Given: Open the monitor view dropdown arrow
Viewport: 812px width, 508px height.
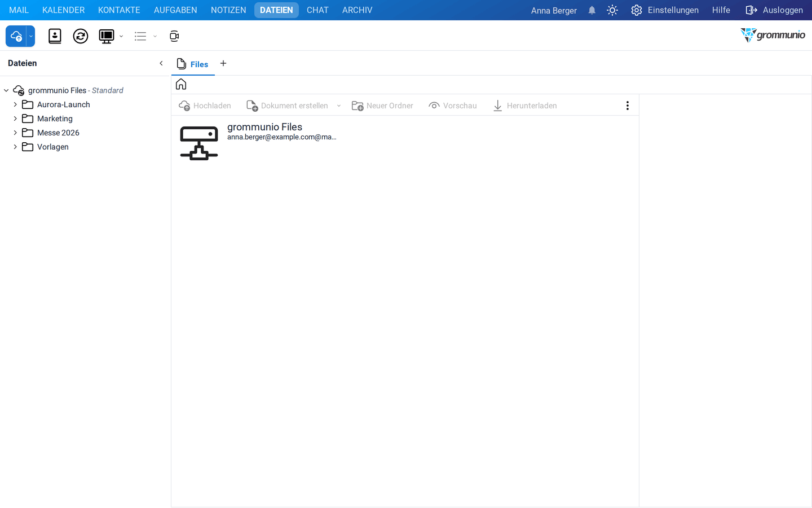Looking at the screenshot, I should [121, 36].
